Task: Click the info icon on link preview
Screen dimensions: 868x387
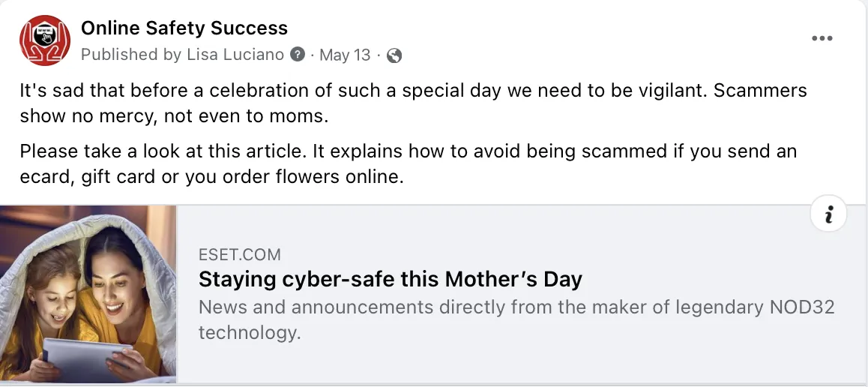Action: [x=828, y=215]
